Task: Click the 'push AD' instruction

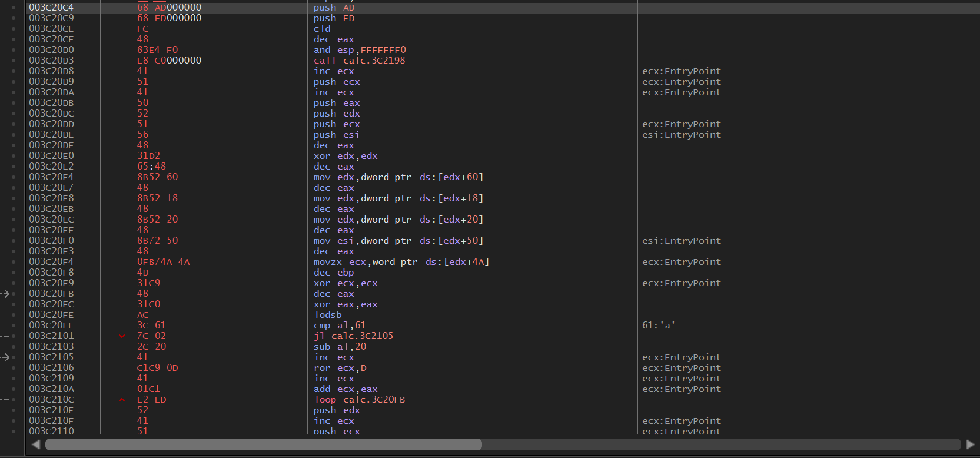Action: click(x=334, y=8)
